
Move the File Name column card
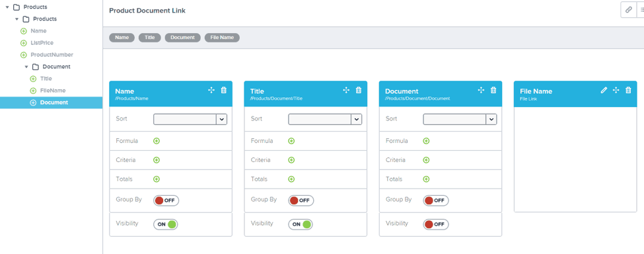click(x=616, y=90)
